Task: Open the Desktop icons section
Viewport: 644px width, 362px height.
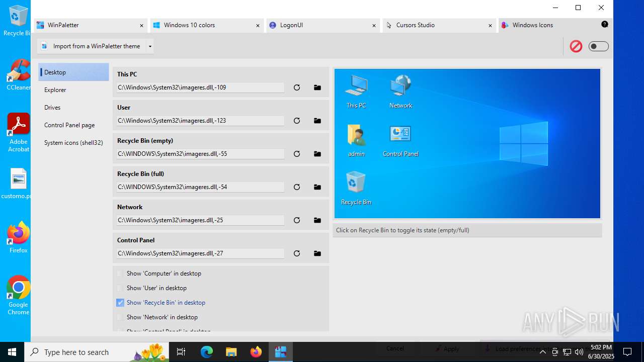Action: 73,72
